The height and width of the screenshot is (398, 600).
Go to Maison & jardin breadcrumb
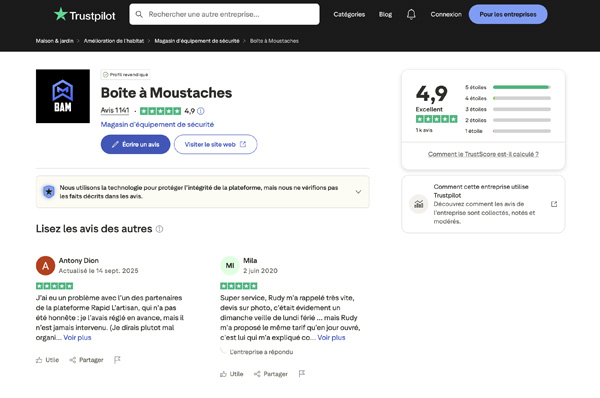click(x=54, y=41)
